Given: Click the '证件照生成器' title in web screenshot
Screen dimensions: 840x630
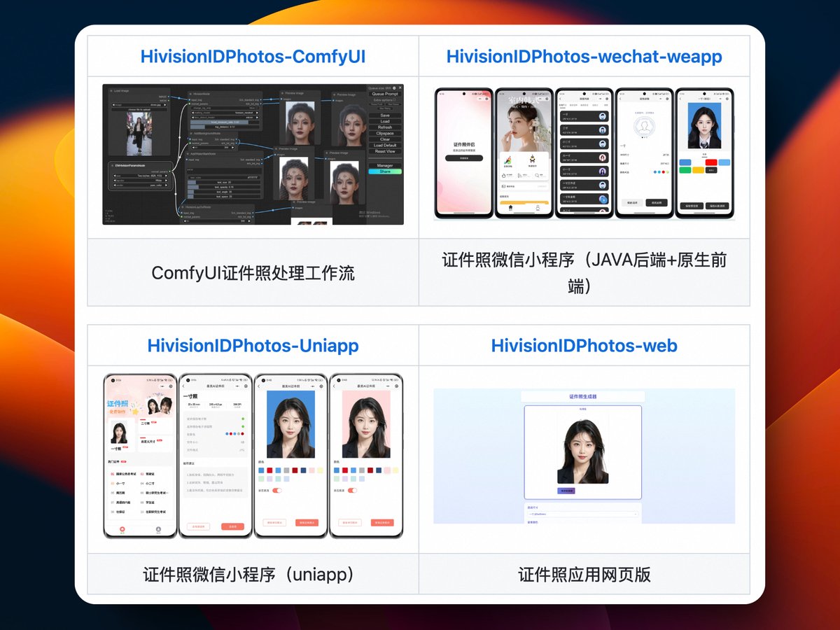Looking at the screenshot, I should (x=582, y=396).
